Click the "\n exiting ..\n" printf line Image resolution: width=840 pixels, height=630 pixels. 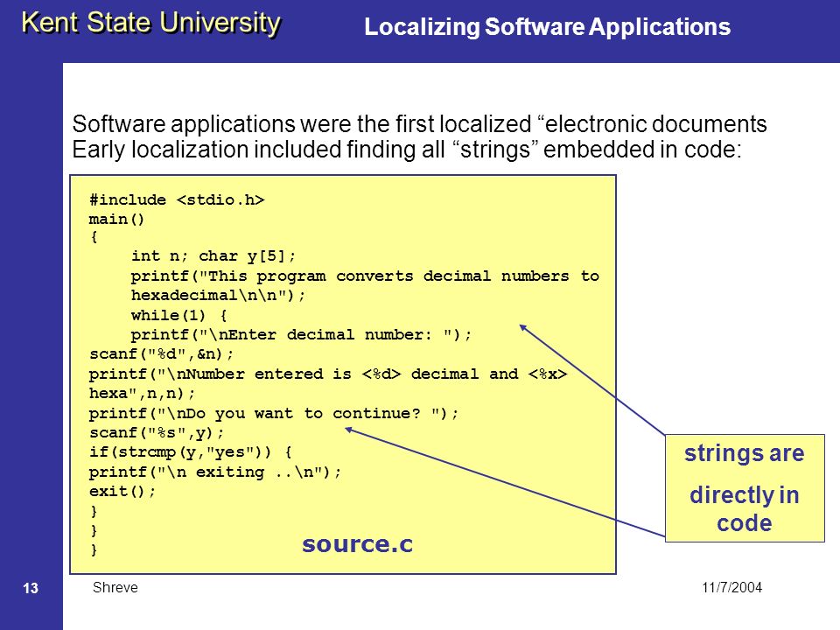point(215,472)
